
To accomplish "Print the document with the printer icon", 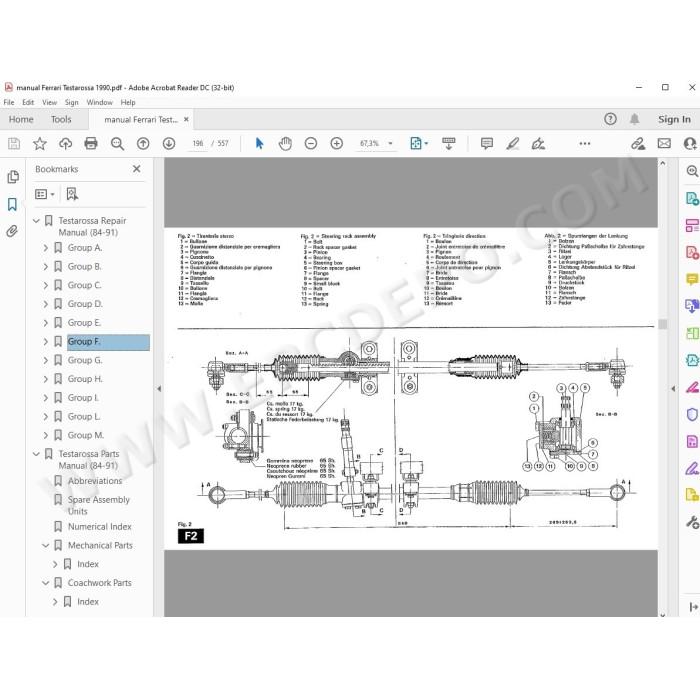I will click(91, 143).
